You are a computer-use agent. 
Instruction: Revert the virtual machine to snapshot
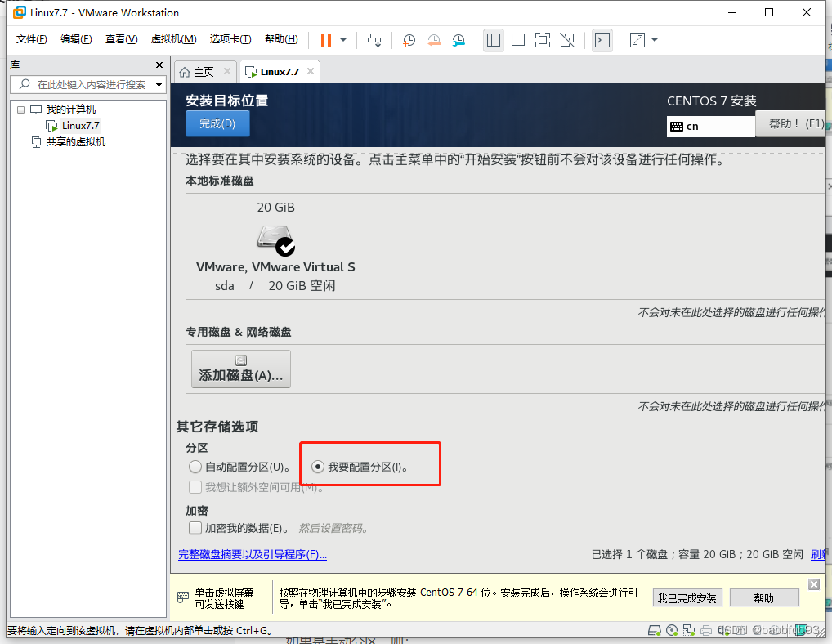tap(433, 40)
